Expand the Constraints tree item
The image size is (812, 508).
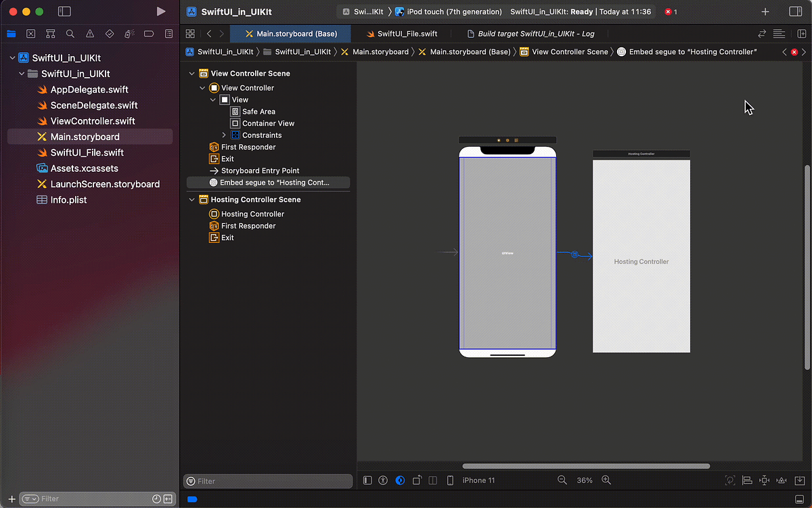[223, 135]
